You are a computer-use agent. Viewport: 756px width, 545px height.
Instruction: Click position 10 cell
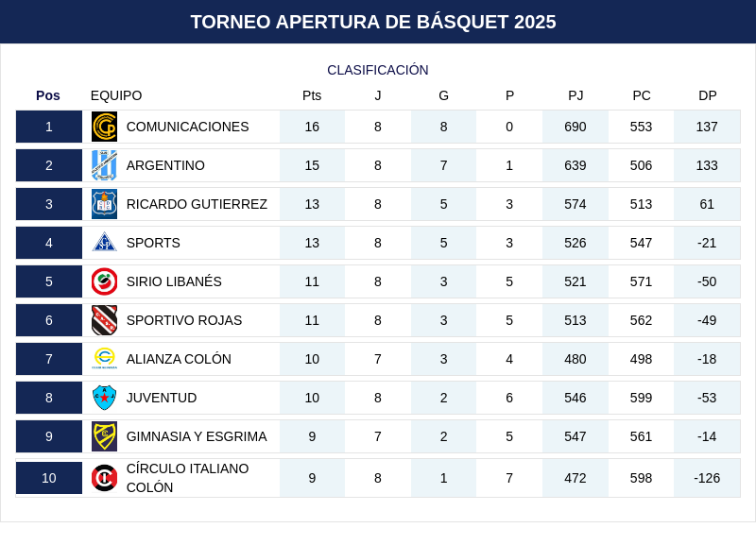(x=49, y=478)
